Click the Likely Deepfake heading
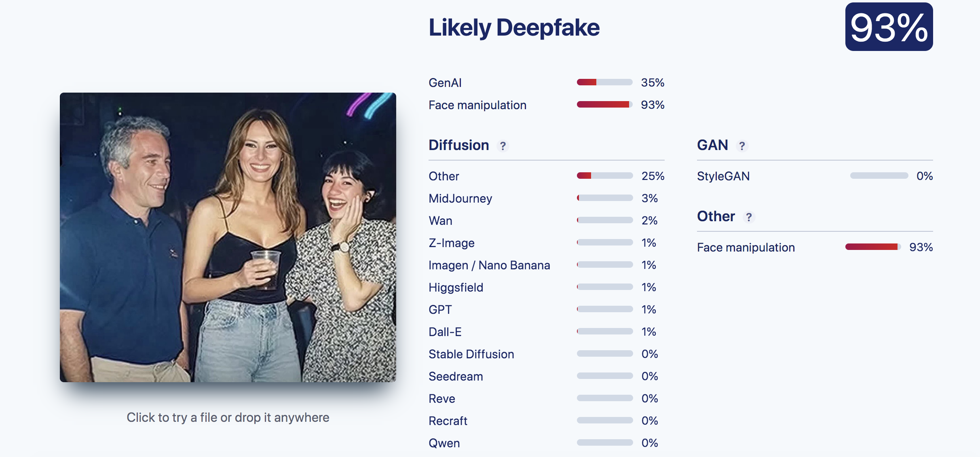980x457 pixels. (x=514, y=28)
